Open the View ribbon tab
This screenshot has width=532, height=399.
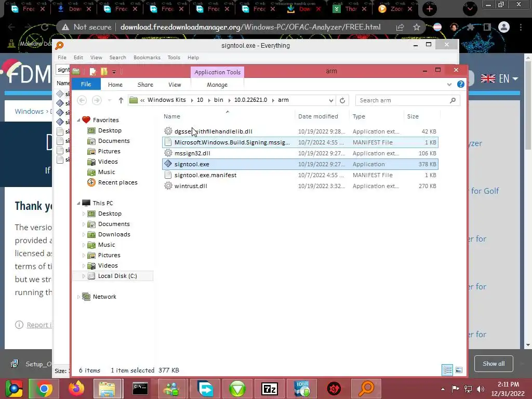pos(175,85)
